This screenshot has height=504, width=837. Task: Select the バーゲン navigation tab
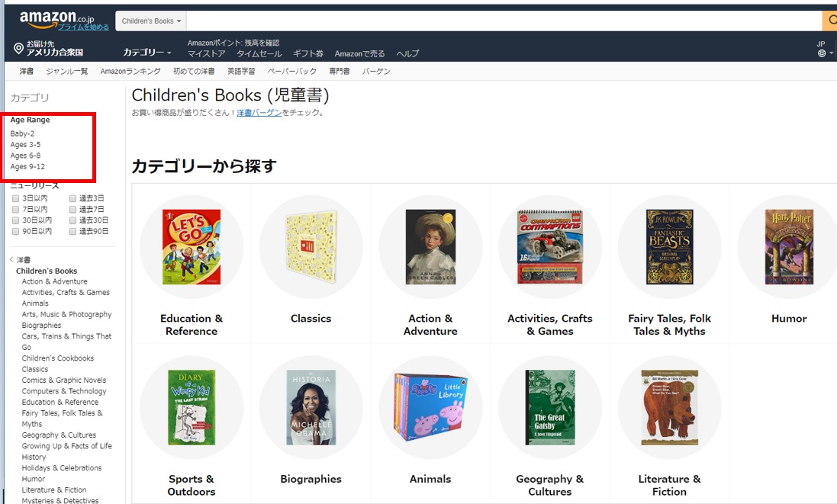pyautogui.click(x=376, y=71)
